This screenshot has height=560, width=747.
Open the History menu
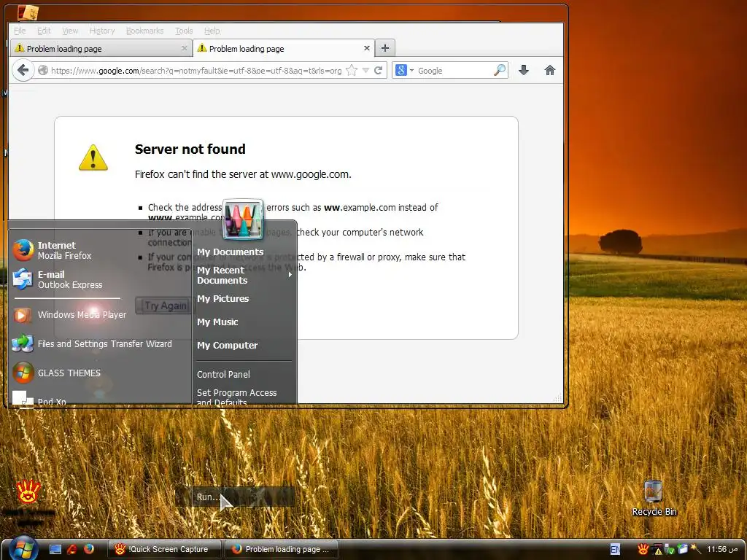(x=102, y=31)
